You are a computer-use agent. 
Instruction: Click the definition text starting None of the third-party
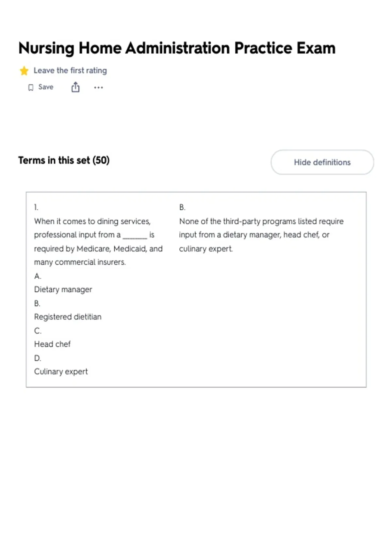pyautogui.click(x=261, y=235)
